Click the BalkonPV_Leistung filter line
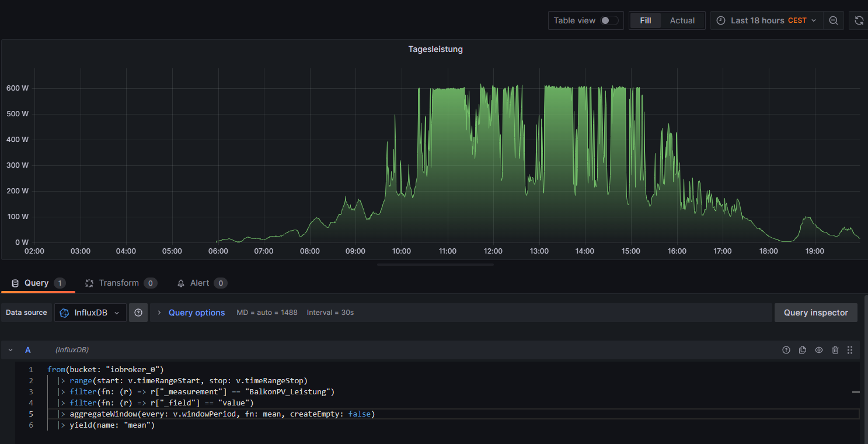Image resolution: width=868 pixels, height=444 pixels. 196,391
